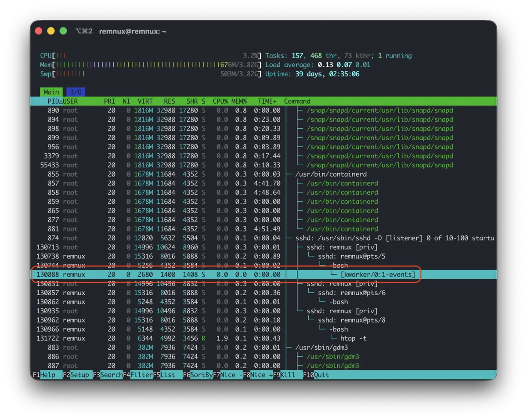The width and height of the screenshot is (527, 420).
Task: Click F4 Filter in the footer
Action: pyautogui.click(x=137, y=375)
